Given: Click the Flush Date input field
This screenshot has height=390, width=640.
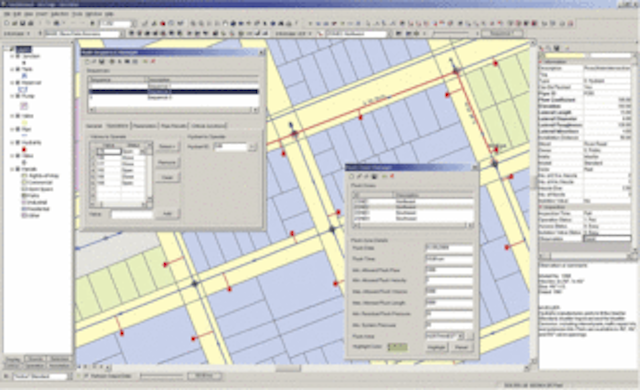Looking at the screenshot, I should click(449, 248).
